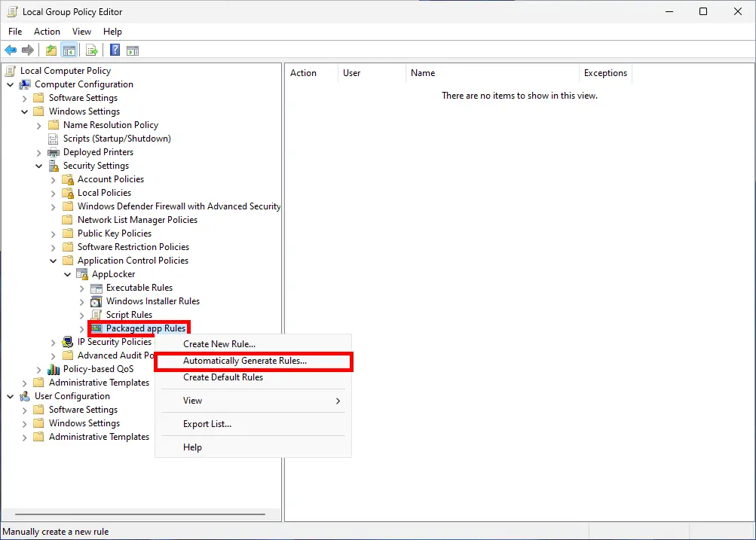Toggle the Show/Hide Action Pane icon
Viewport: 756px width, 540px height.
[x=133, y=50]
